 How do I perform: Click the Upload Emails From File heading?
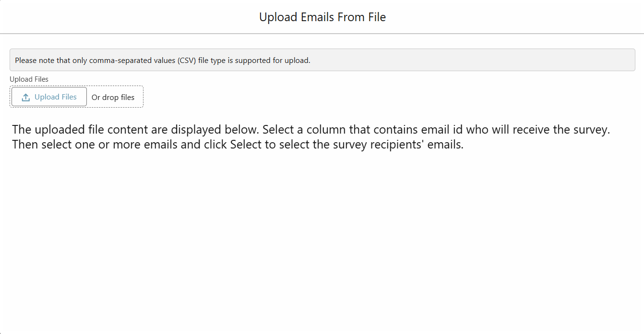coord(322,17)
